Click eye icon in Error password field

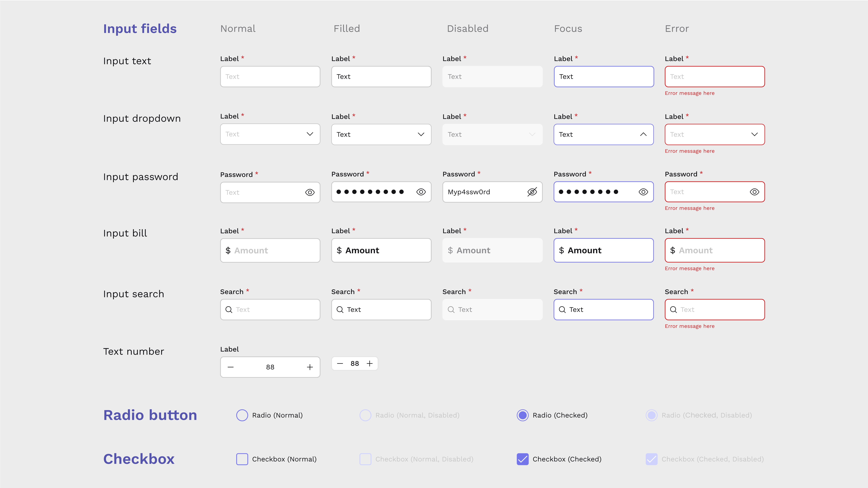(x=754, y=192)
